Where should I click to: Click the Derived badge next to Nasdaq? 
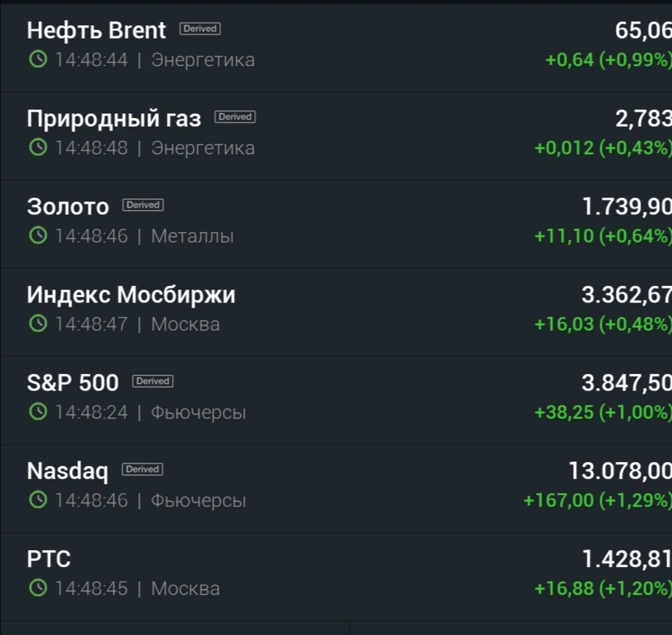coord(143,469)
